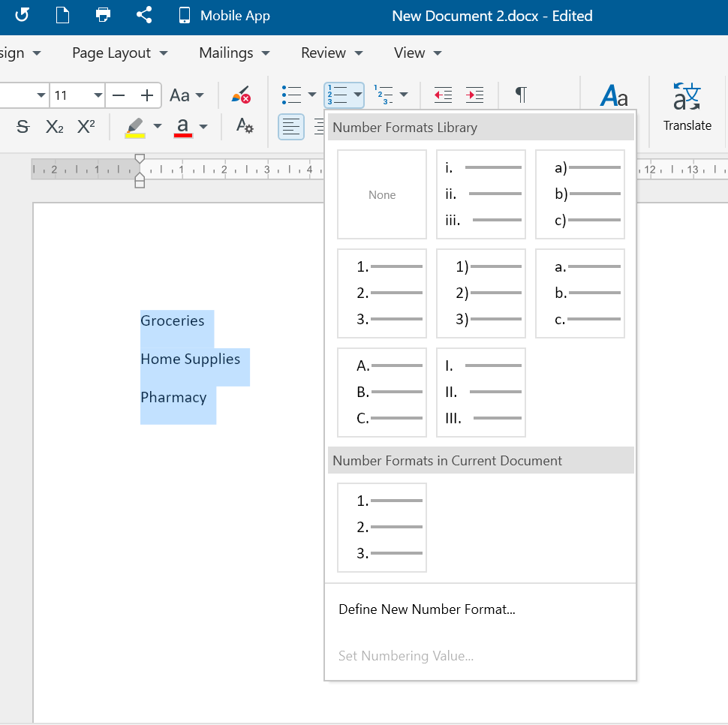Open the Mailings menu
This screenshot has height=725, width=728.
(234, 53)
